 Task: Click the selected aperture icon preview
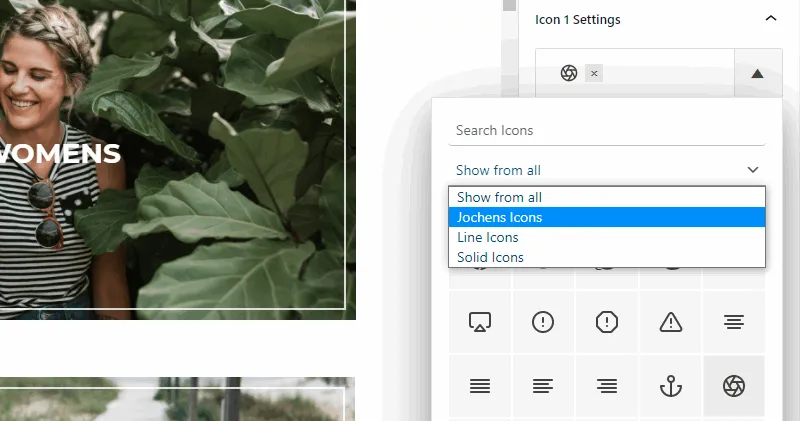(569, 73)
